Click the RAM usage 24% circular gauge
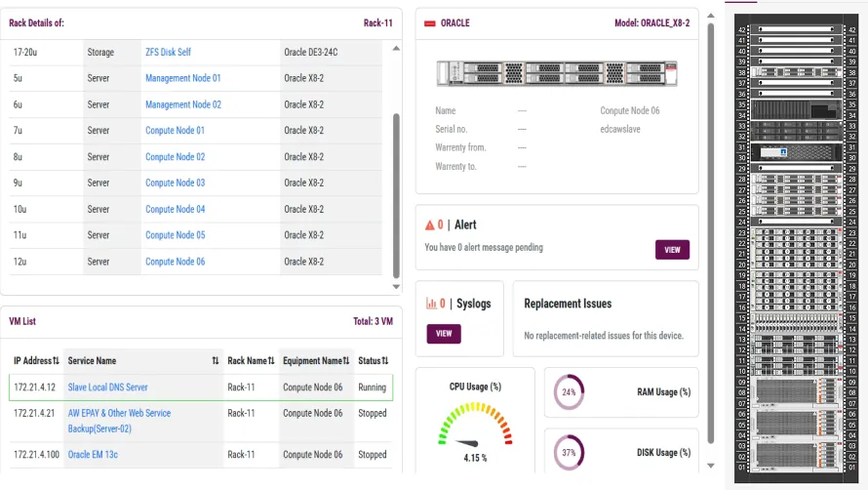This screenshot has width=868, height=490. tap(569, 392)
